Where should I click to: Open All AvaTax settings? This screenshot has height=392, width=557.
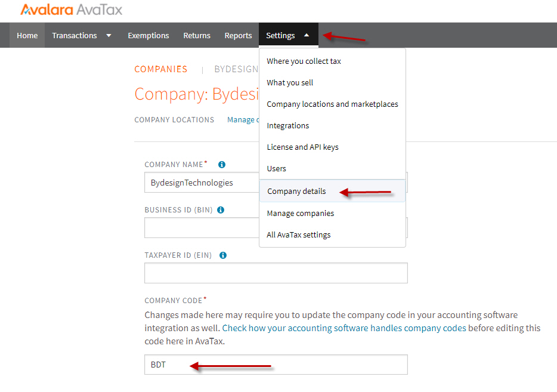point(298,235)
